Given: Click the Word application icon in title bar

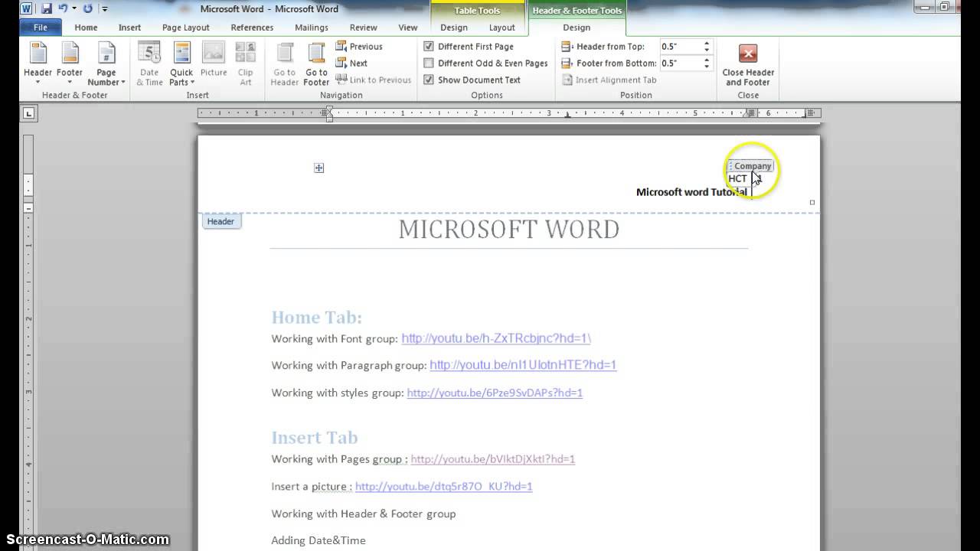Looking at the screenshot, I should pyautogui.click(x=27, y=8).
